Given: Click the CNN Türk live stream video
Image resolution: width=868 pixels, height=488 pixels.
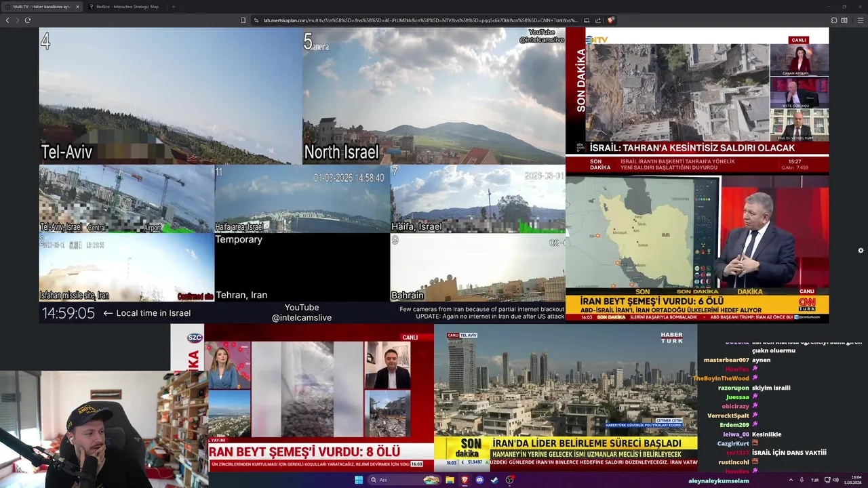Looking at the screenshot, I should tap(697, 249).
